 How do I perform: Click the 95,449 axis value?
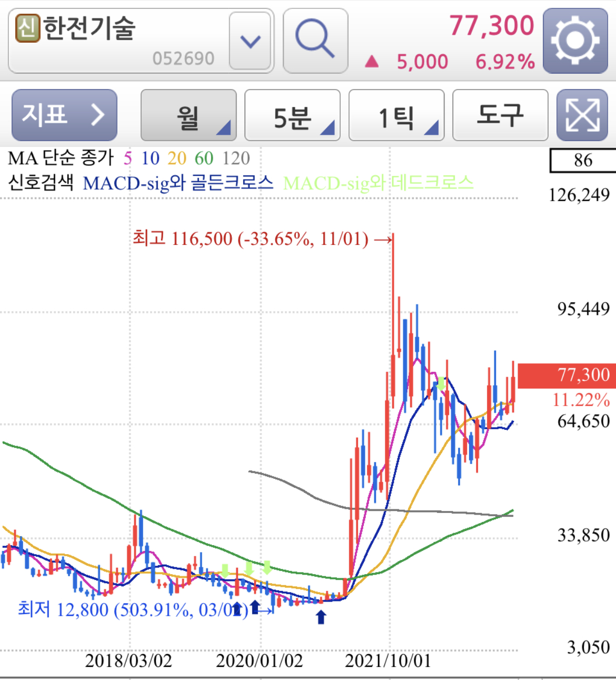pos(583,309)
